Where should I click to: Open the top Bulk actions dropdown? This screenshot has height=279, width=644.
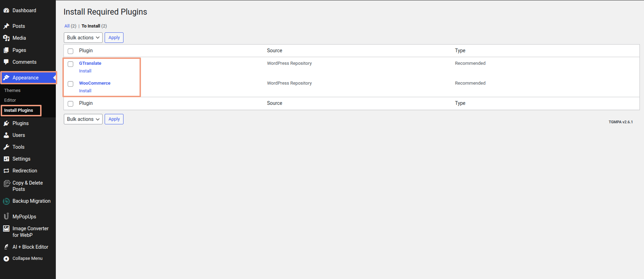[83, 38]
